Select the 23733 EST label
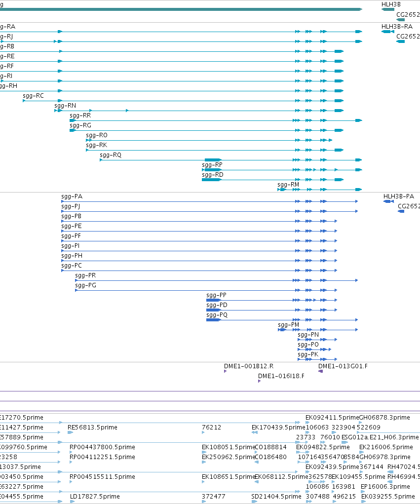 click(x=305, y=437)
